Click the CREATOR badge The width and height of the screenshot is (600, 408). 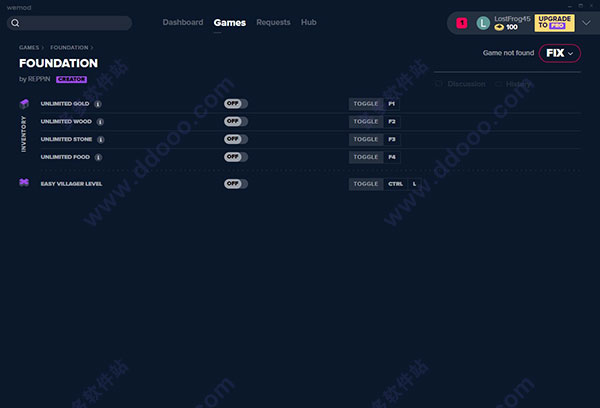[x=72, y=79]
